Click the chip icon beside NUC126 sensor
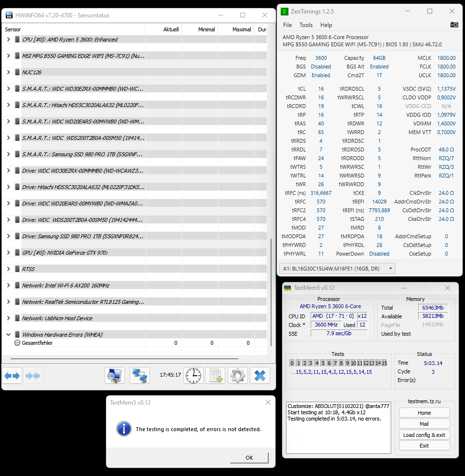This screenshot has height=476, width=465. click(17, 72)
